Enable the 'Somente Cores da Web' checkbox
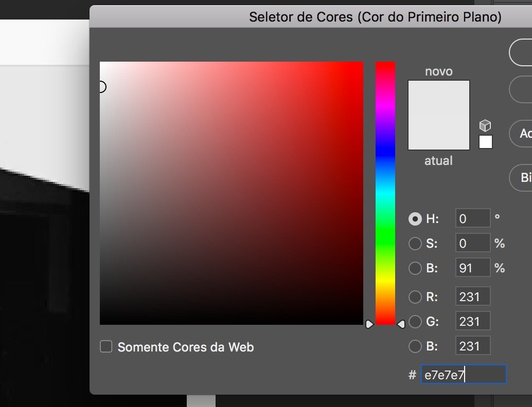Screen dimensions: 532x407 pos(105,346)
